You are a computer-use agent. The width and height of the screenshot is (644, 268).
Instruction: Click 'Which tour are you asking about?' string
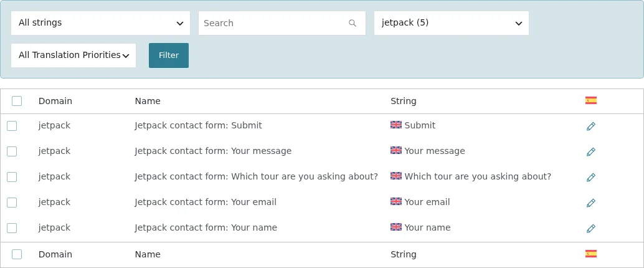[478, 176]
